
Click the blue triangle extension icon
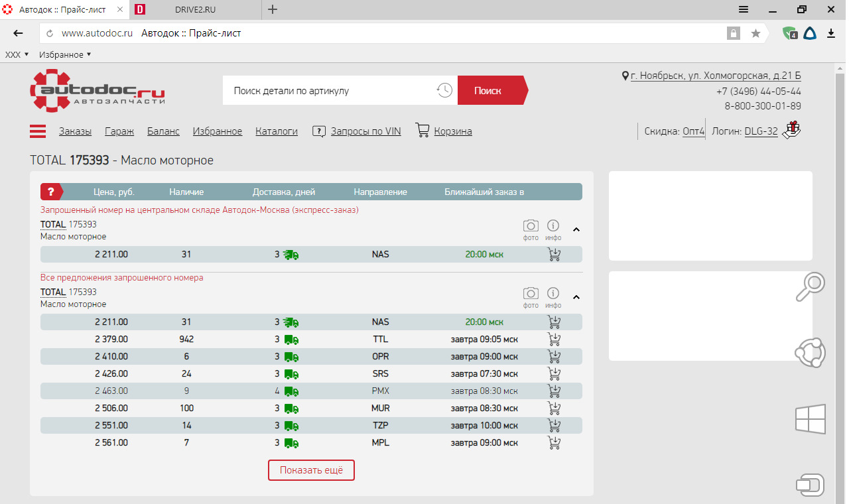(x=810, y=33)
